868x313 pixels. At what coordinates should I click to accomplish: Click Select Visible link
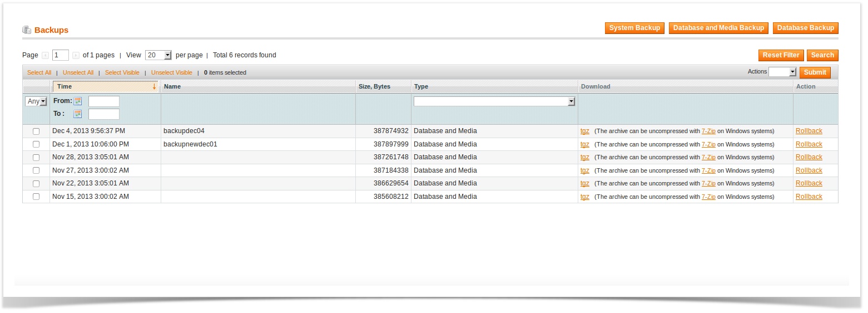point(122,73)
